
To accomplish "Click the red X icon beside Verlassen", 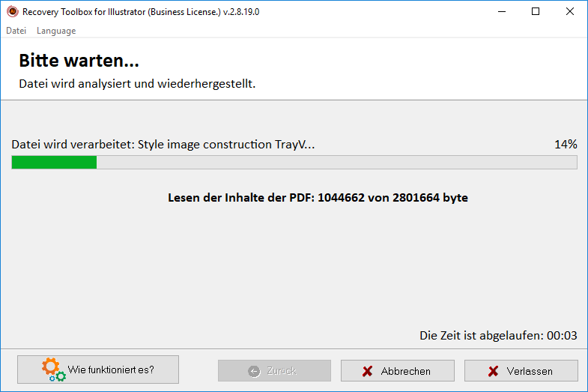I will tap(493, 371).
